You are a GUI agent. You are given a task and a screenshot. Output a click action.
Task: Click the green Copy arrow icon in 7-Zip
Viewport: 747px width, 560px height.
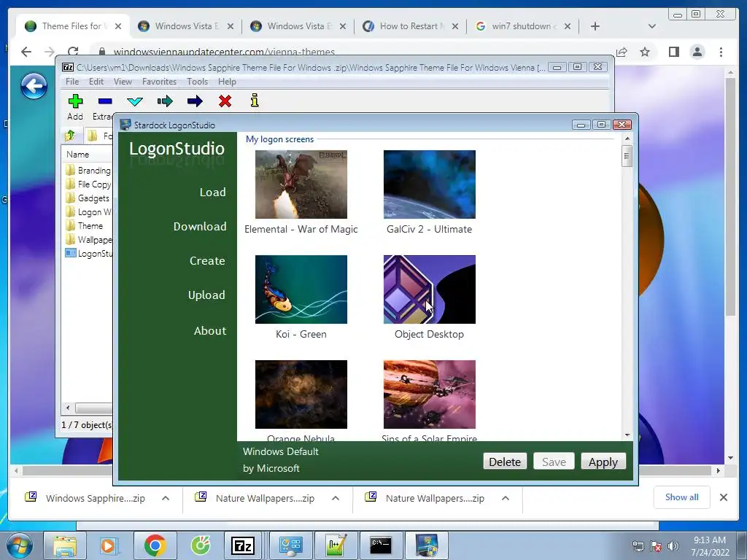[x=165, y=101]
